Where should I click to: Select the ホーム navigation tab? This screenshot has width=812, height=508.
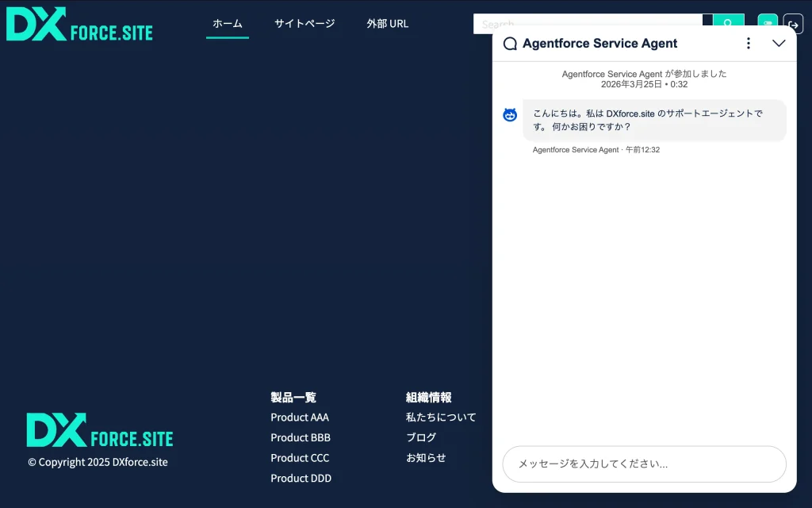point(228,24)
